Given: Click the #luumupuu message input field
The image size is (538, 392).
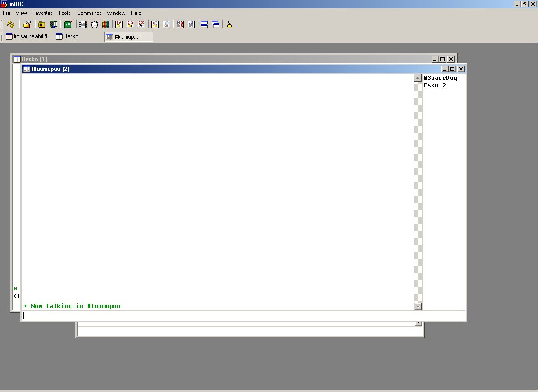Looking at the screenshot, I should (244, 315).
